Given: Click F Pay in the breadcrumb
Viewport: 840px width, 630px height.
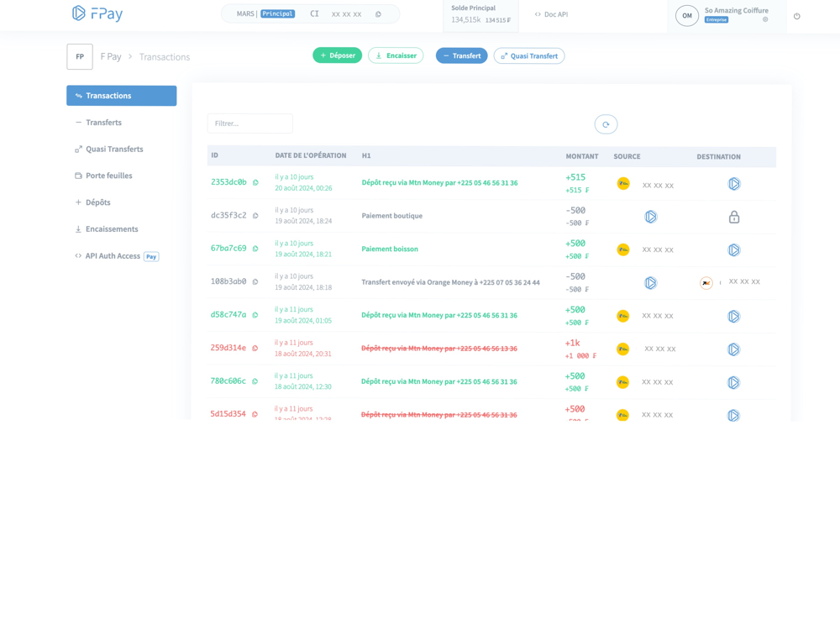Looking at the screenshot, I should pos(111,57).
